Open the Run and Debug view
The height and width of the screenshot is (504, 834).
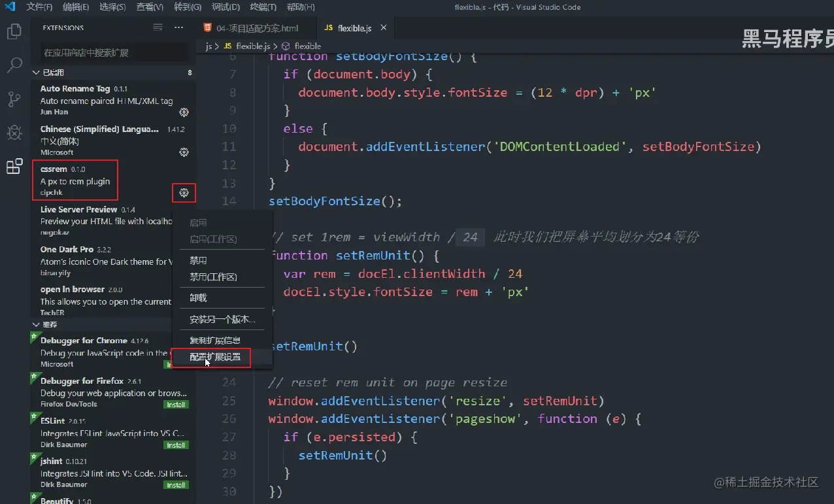click(x=14, y=133)
